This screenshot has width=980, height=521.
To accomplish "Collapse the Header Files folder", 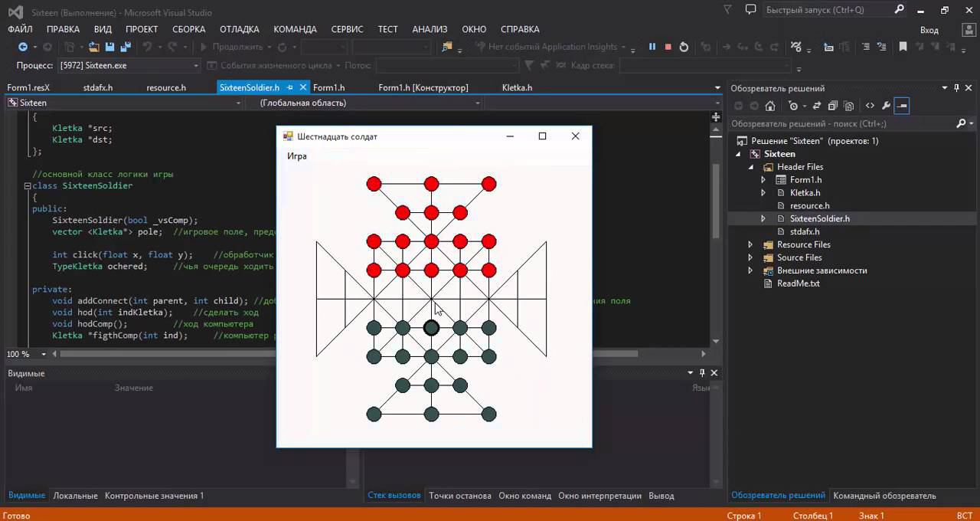I will (x=750, y=167).
